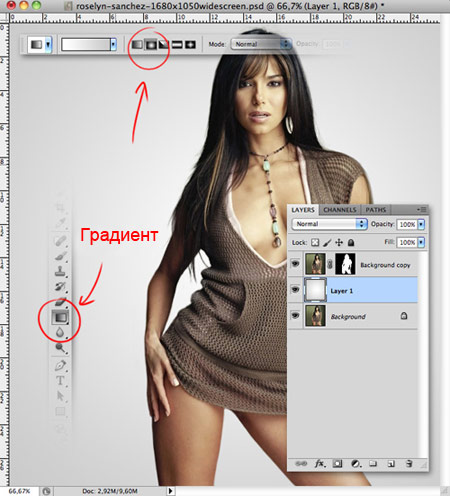The image size is (450, 496).
Task: Choose Radial Gradient style in options bar
Action: [x=151, y=44]
